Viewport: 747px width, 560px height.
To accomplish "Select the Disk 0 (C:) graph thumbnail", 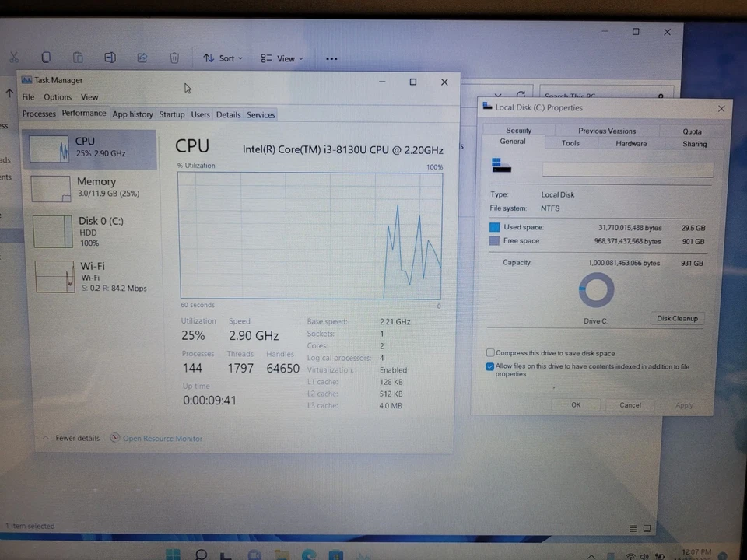I will (52, 232).
